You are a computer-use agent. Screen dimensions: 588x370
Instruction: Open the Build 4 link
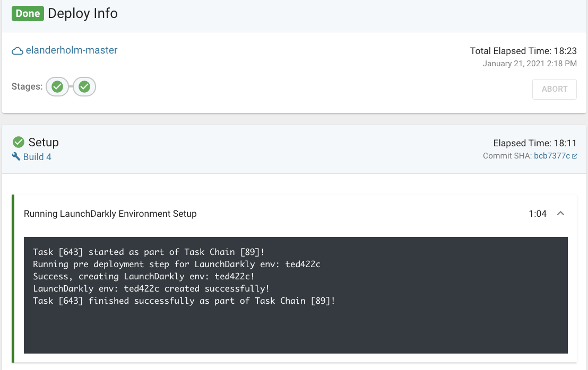coord(36,157)
